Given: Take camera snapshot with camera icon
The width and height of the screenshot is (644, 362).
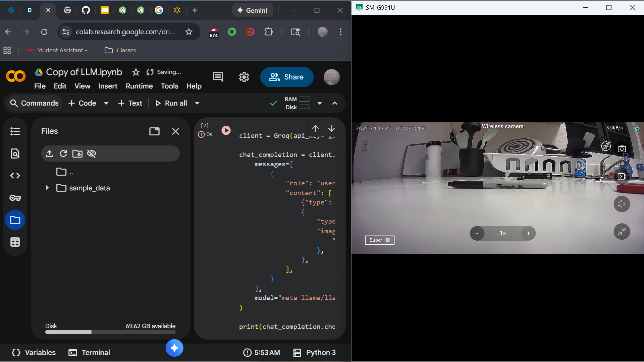Looking at the screenshot, I should [x=622, y=149].
